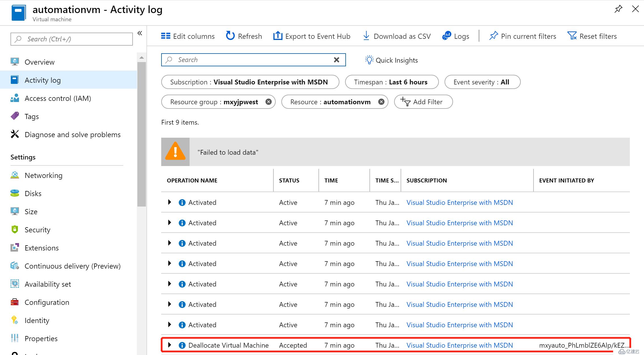Close the Activity log blade
644x355 pixels.
pyautogui.click(x=636, y=9)
